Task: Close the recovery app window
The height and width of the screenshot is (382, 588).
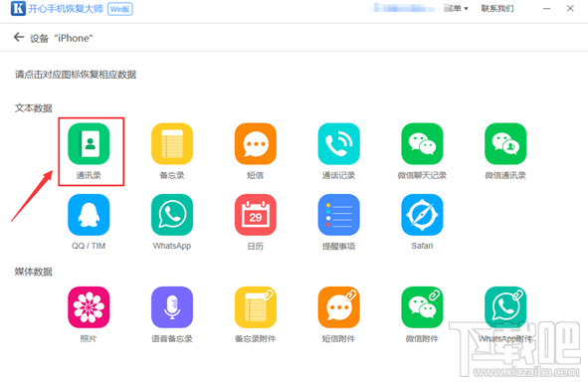Action: click(x=570, y=8)
